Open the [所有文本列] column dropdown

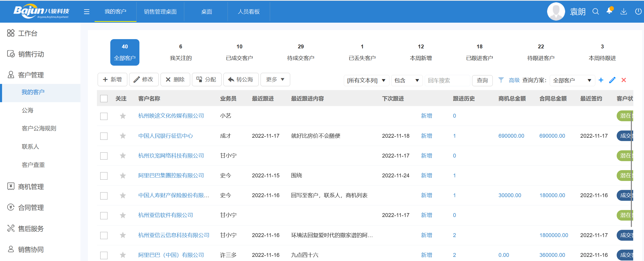click(366, 80)
